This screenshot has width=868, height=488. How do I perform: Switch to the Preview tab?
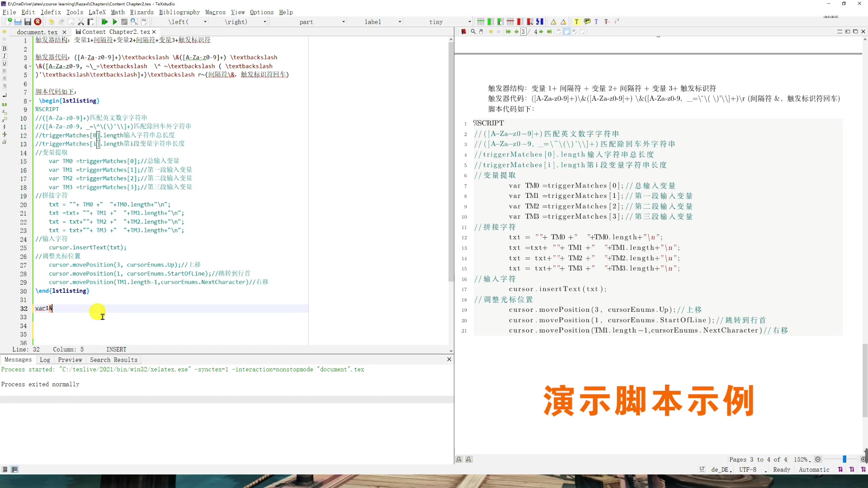70,360
